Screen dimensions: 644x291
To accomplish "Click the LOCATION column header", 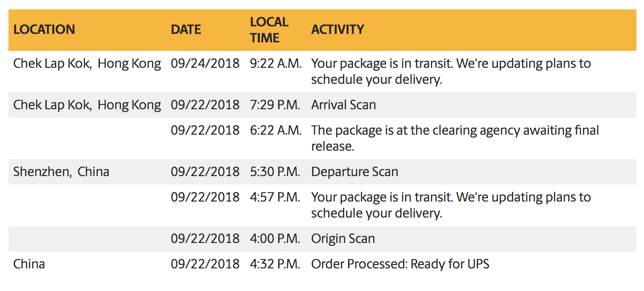I will click(44, 30).
